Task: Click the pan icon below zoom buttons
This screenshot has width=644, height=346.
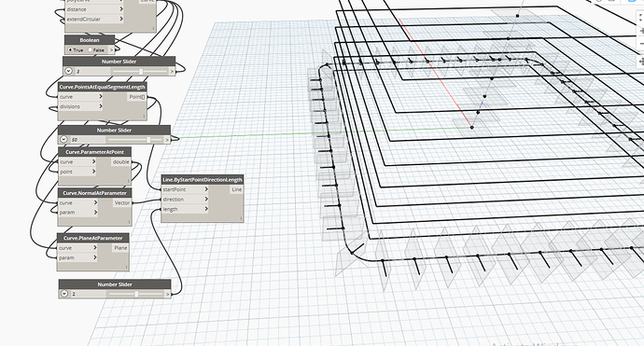Action: 641,62
